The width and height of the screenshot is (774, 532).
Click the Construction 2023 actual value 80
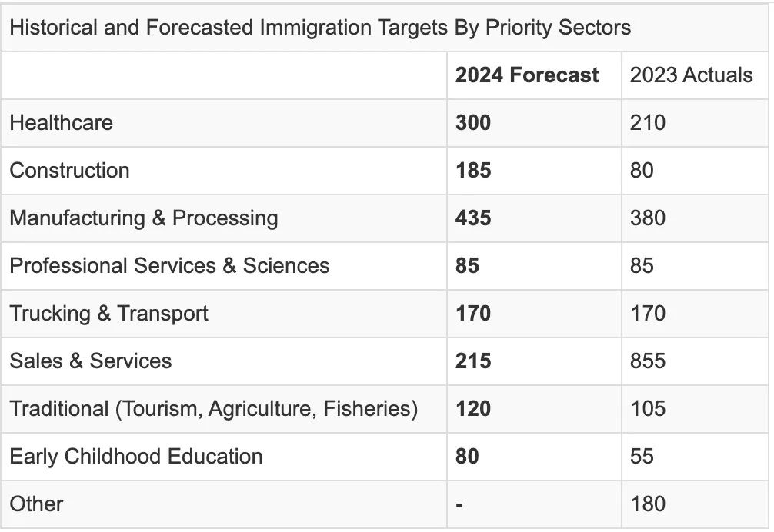pyautogui.click(x=642, y=171)
